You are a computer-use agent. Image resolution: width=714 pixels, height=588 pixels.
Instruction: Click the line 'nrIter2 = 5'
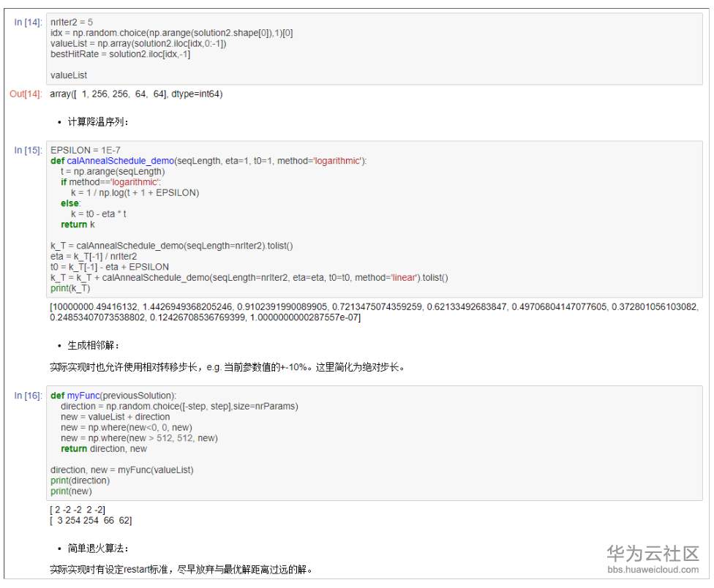[72, 22]
